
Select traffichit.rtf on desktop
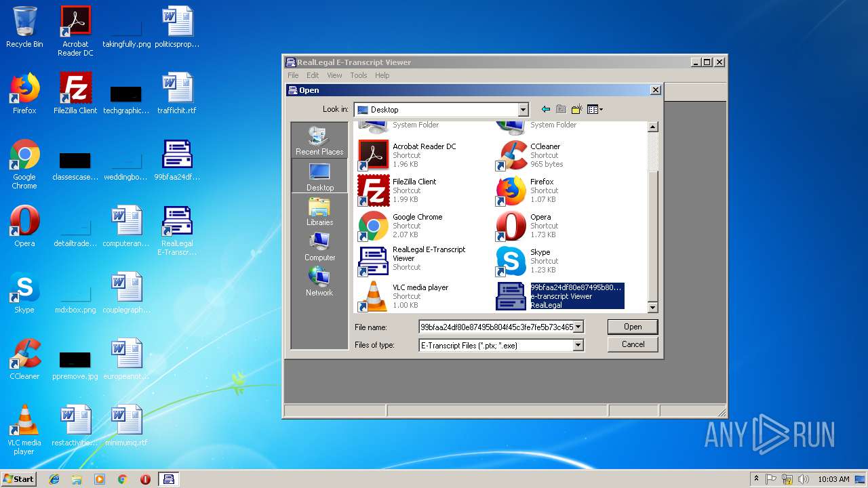(x=177, y=94)
